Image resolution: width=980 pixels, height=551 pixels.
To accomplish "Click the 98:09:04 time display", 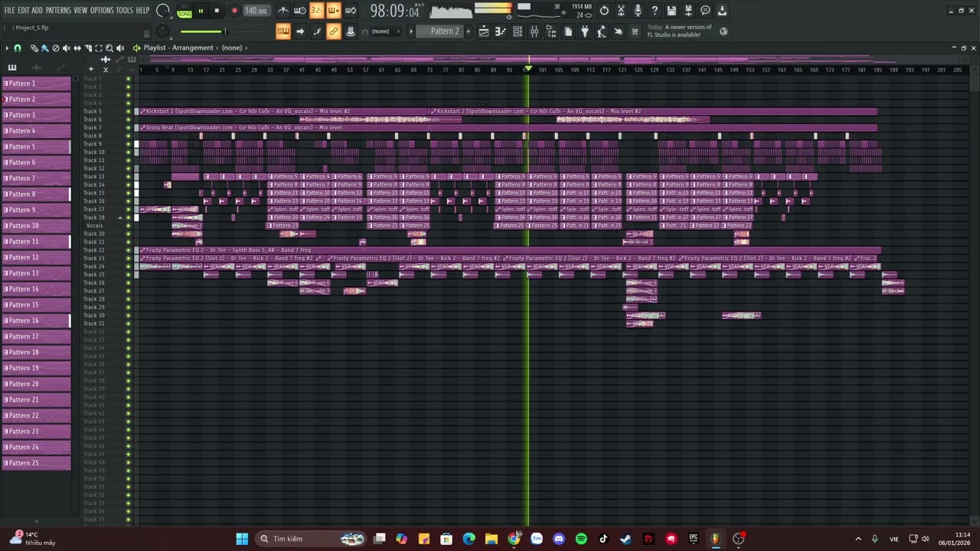I will [x=394, y=11].
